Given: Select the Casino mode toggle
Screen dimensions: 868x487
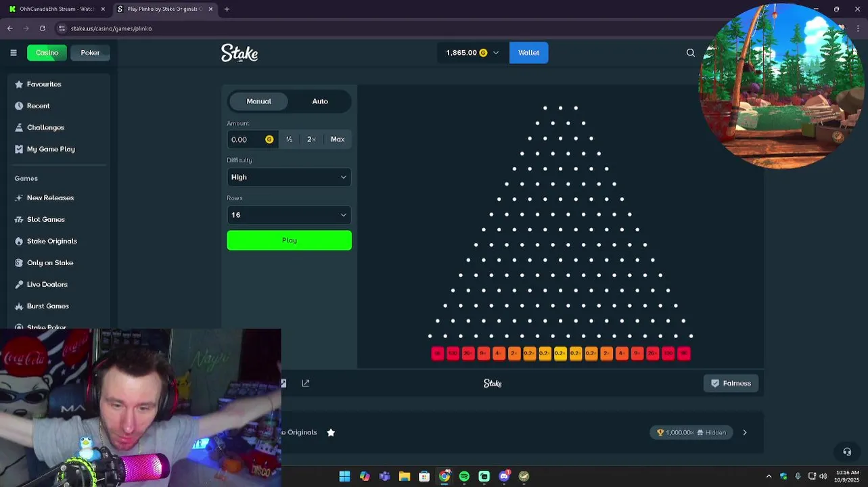Looking at the screenshot, I should [x=47, y=53].
